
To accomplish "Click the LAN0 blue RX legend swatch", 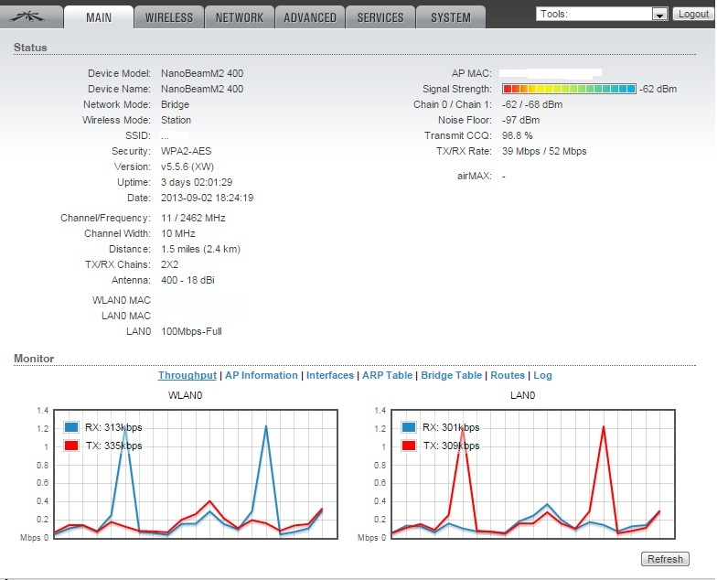I will click(x=409, y=427).
